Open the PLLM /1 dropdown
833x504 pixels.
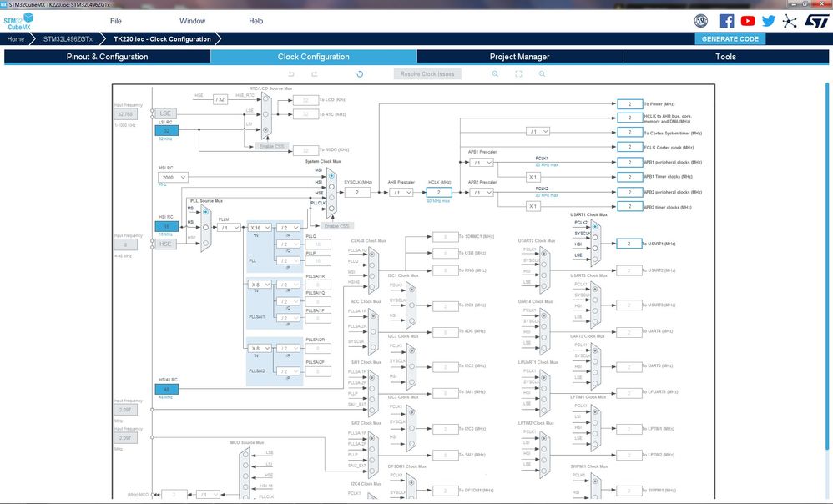[229, 227]
